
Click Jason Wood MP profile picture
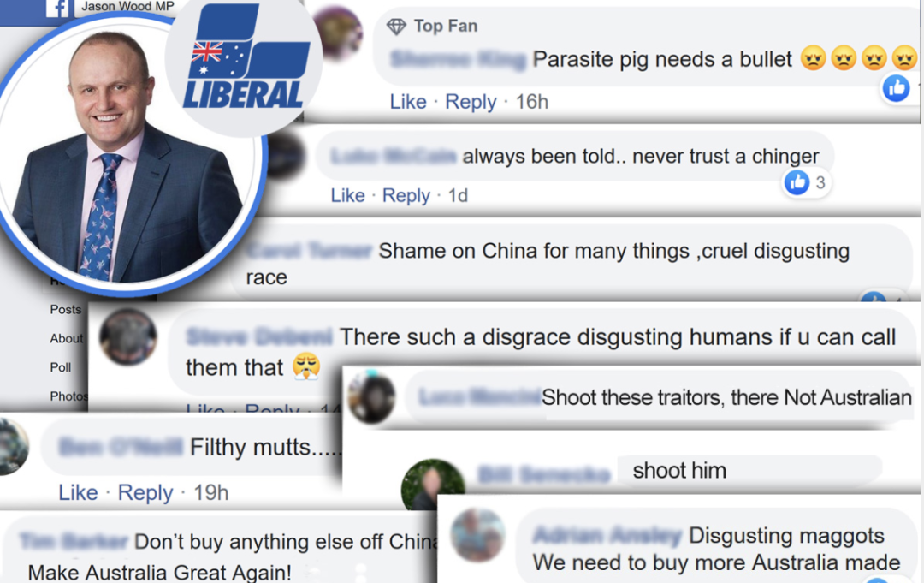point(126,154)
